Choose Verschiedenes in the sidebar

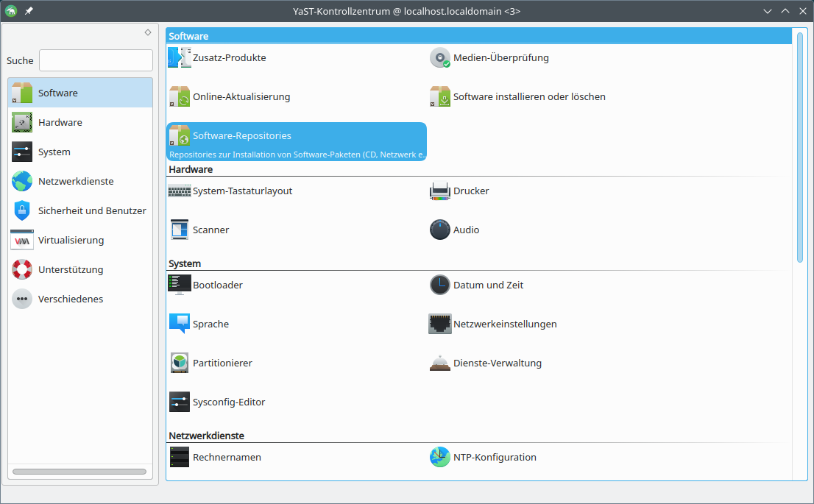80,299
